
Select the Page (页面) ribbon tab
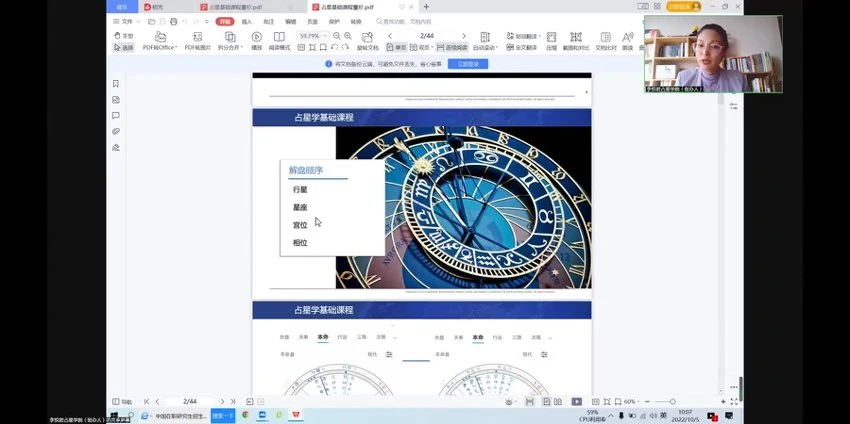312,22
